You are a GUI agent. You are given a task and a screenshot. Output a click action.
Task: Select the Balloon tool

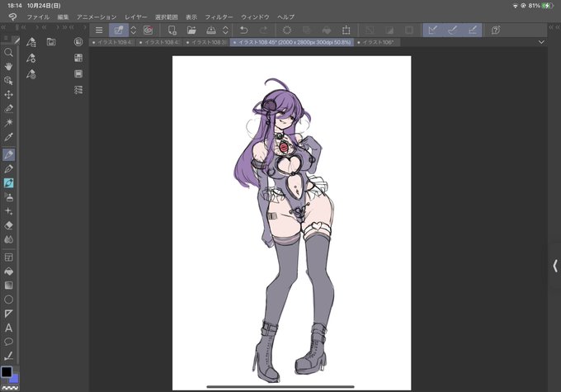(x=8, y=342)
